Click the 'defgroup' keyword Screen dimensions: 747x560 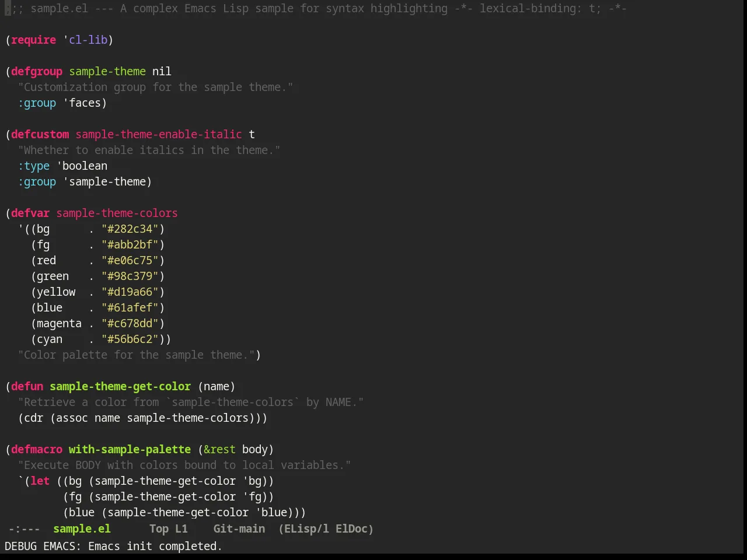tap(37, 71)
